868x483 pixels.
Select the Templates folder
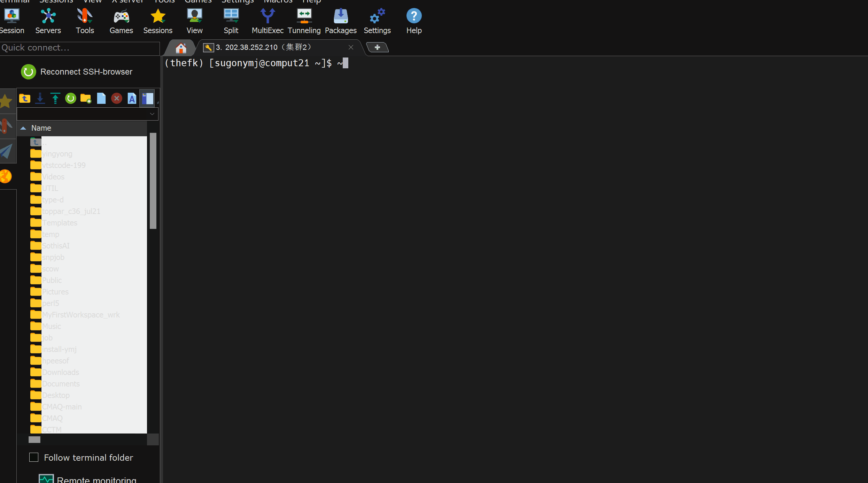pos(54,223)
